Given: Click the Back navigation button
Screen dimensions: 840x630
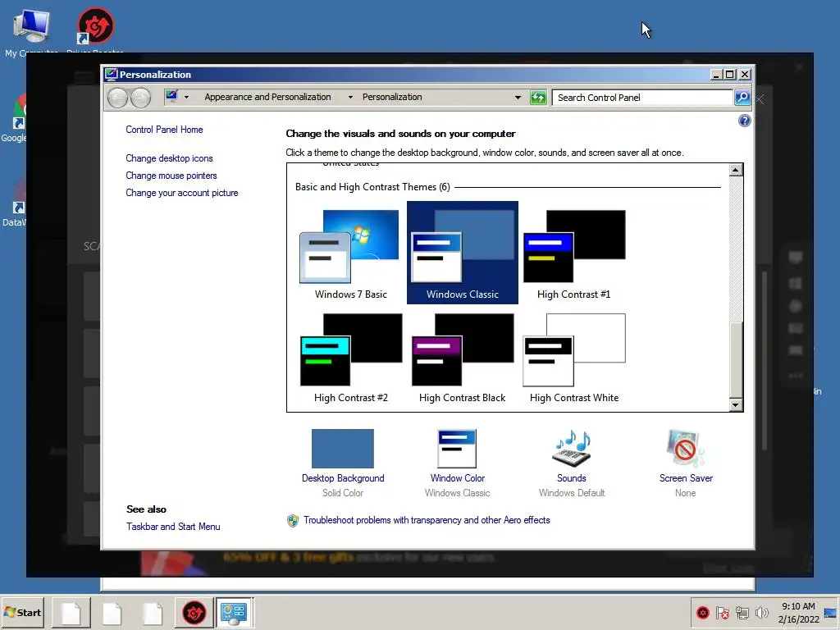Looking at the screenshot, I should tap(117, 98).
